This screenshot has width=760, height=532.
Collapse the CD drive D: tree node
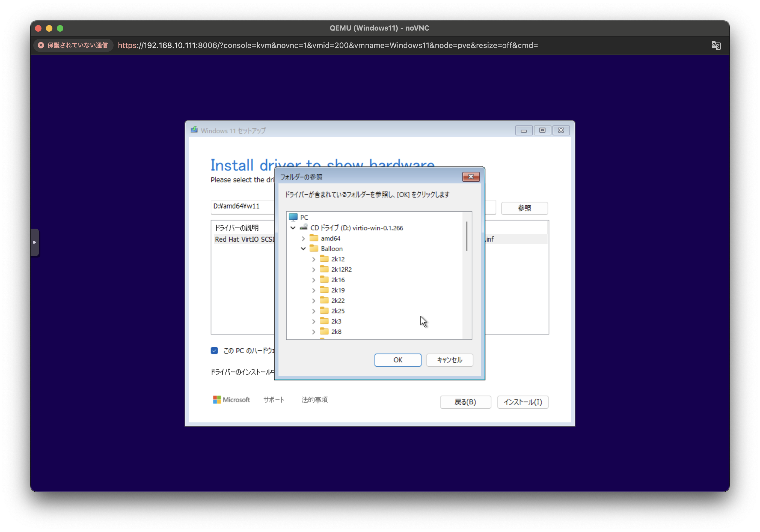pos(293,228)
